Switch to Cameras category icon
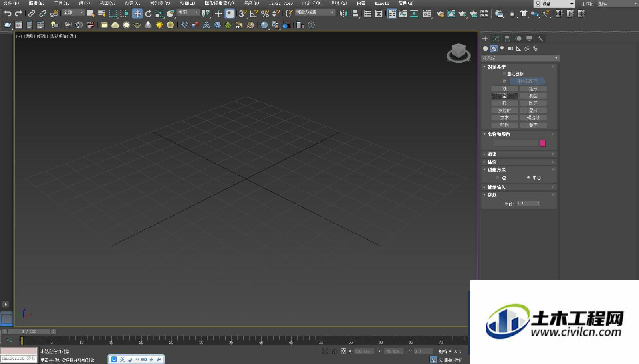 [x=510, y=49]
